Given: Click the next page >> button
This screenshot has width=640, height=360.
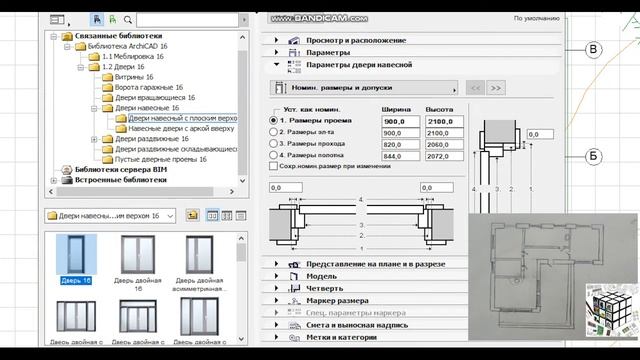Looking at the screenshot, I should pos(496,88).
